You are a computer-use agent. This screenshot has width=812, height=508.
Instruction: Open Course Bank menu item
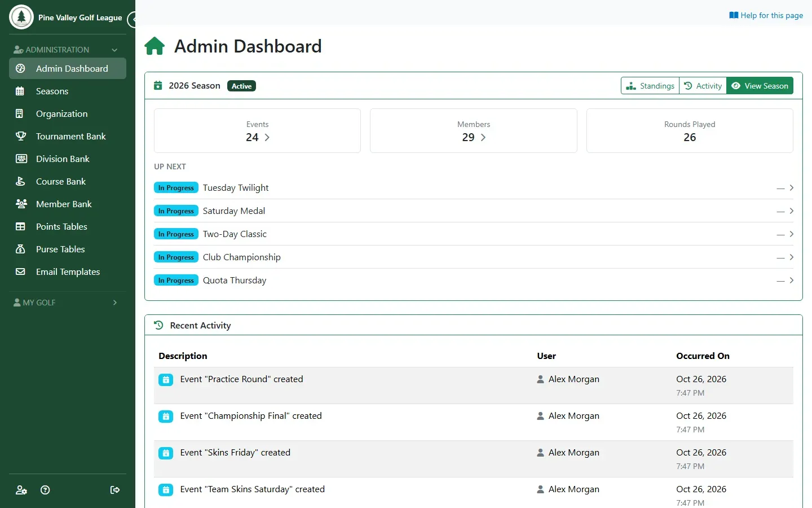click(x=68, y=182)
